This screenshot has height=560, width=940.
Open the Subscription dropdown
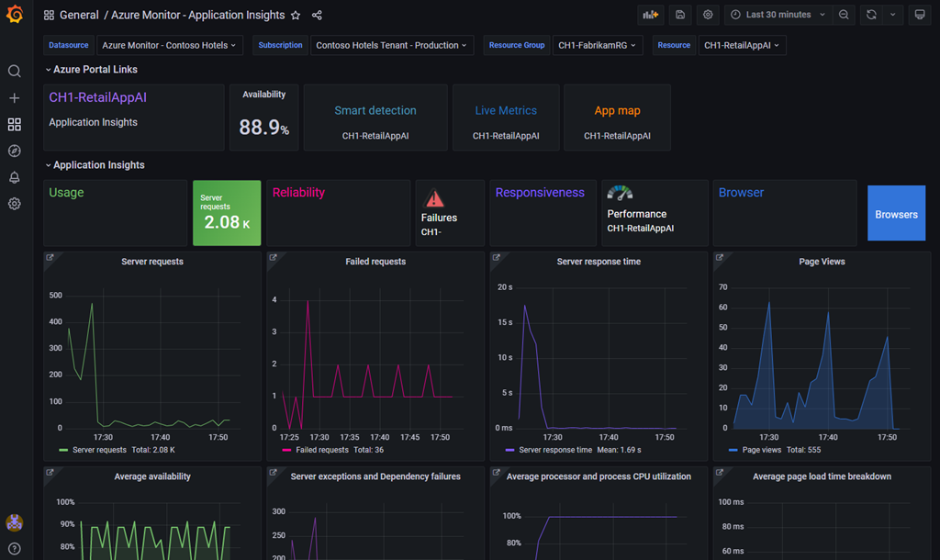pos(392,44)
